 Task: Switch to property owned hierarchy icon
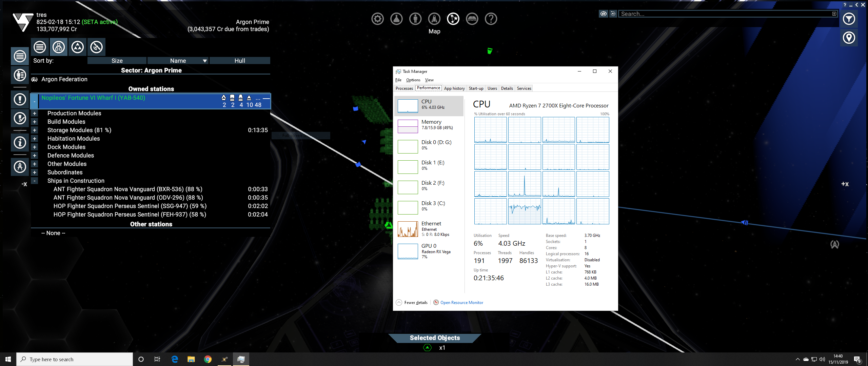coord(59,47)
